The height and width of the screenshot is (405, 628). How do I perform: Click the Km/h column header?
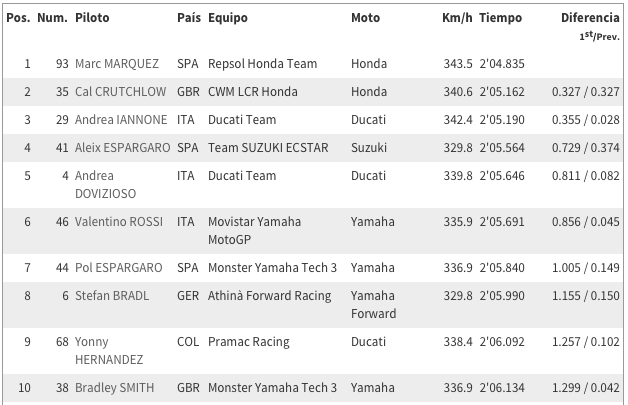457,18
